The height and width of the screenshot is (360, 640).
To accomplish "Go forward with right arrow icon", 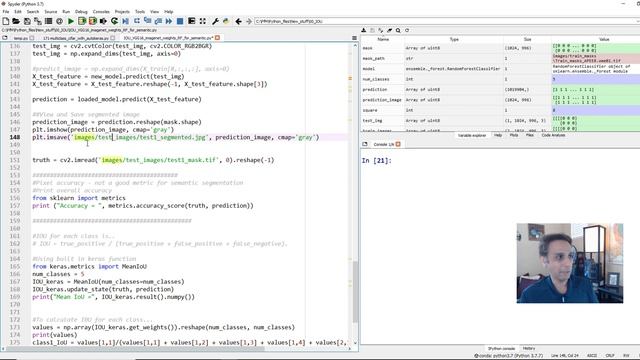I will (x=249, y=21).
